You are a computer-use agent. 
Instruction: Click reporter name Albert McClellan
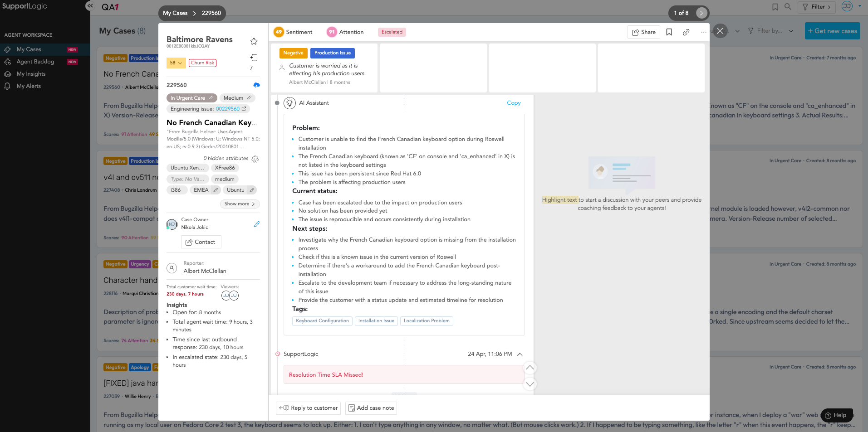[205, 271]
